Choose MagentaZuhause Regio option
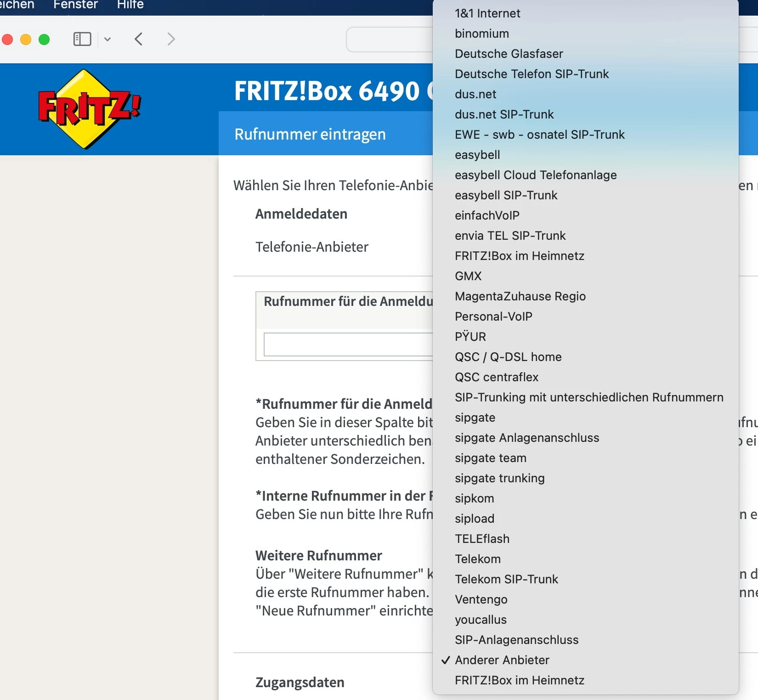Screen dimensions: 758x700 point(586,296)
